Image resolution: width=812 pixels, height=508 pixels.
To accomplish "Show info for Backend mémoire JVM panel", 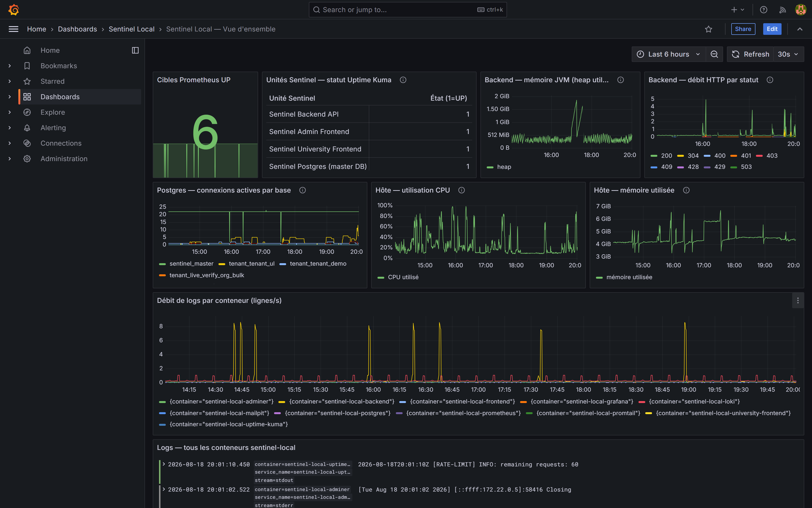I will [621, 80].
